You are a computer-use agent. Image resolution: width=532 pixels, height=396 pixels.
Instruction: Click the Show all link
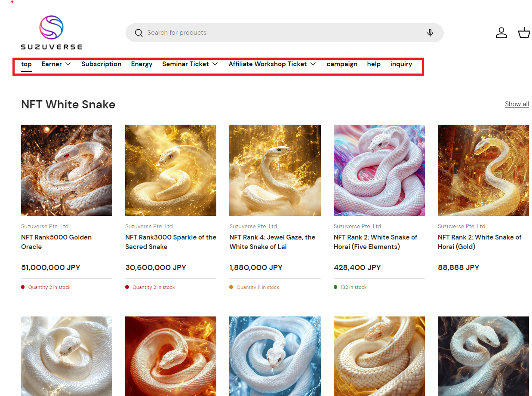click(517, 104)
